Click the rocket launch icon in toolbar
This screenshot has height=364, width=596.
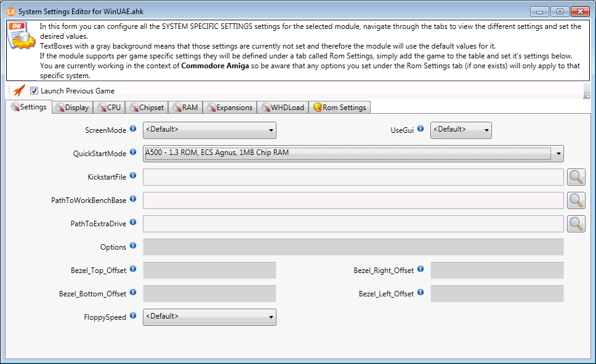19,90
